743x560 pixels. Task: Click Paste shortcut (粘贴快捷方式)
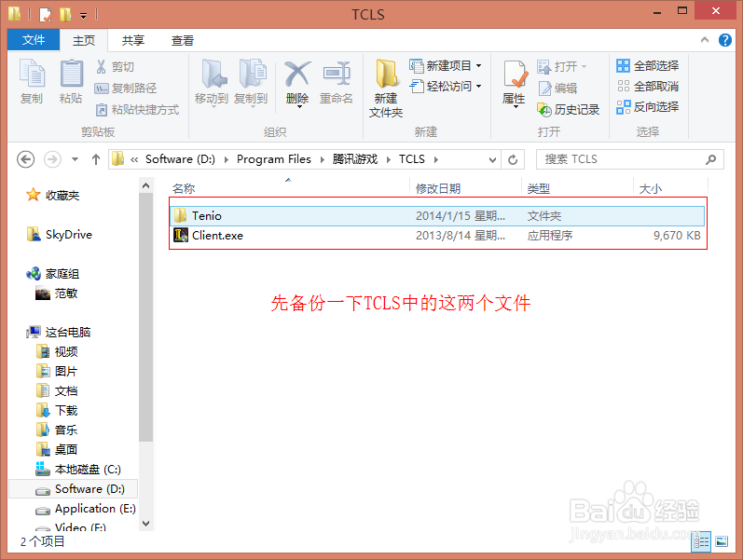137,109
